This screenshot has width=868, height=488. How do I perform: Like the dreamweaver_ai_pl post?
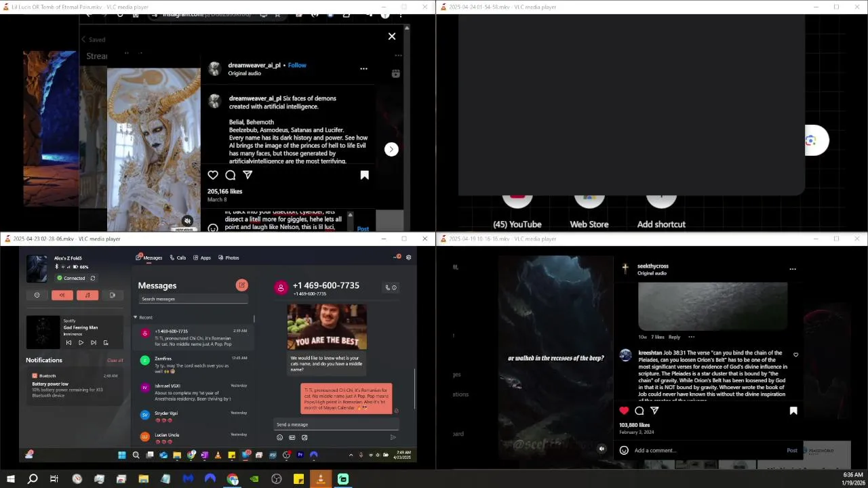[213, 175]
